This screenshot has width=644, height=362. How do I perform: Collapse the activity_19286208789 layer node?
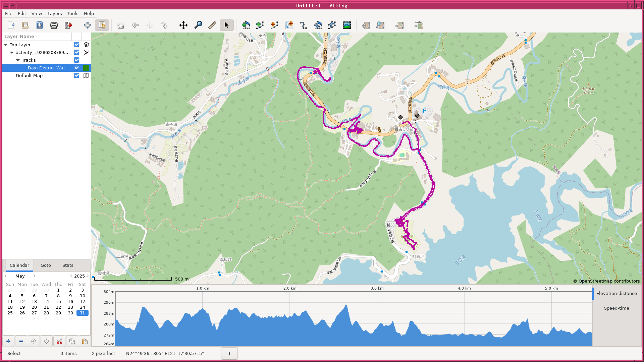(12, 52)
